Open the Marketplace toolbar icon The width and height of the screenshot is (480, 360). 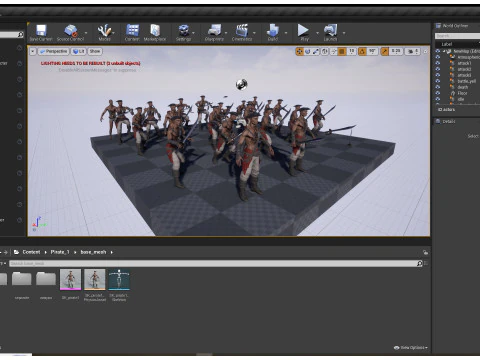click(x=155, y=31)
